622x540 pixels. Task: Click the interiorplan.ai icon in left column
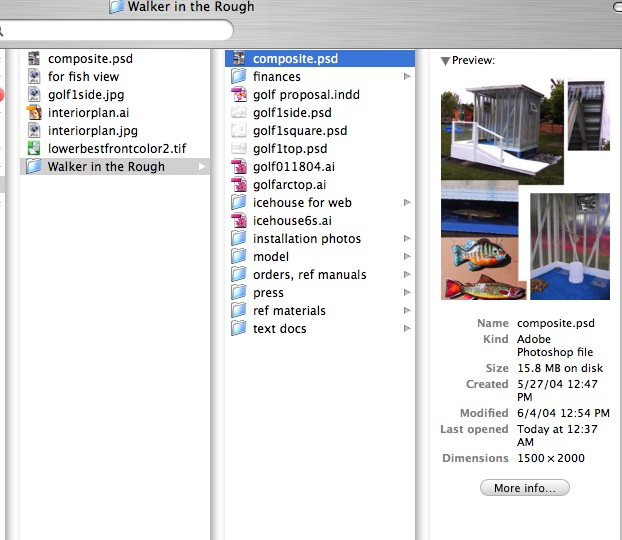pyautogui.click(x=34, y=113)
